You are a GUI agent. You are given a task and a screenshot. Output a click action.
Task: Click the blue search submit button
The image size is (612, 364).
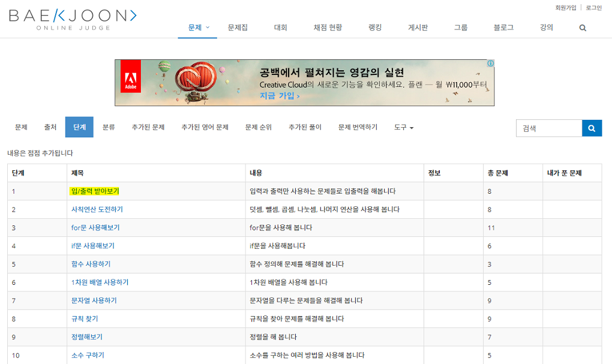592,128
